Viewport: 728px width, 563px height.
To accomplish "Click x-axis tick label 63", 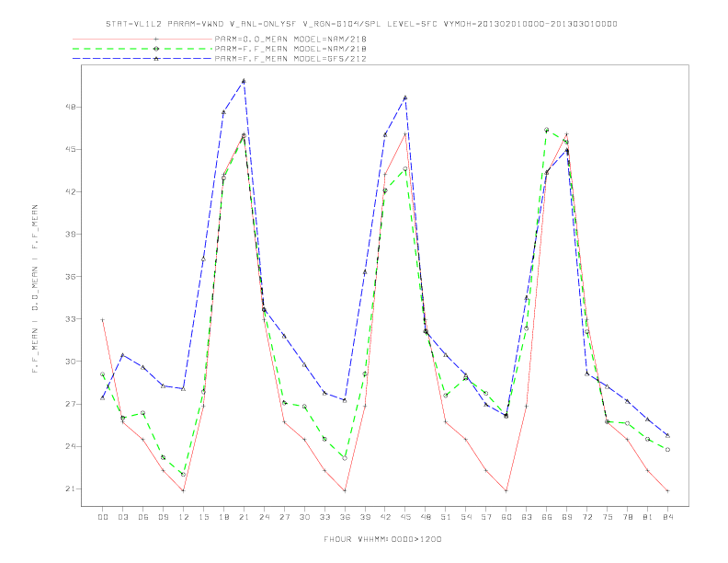I will tap(527, 517).
